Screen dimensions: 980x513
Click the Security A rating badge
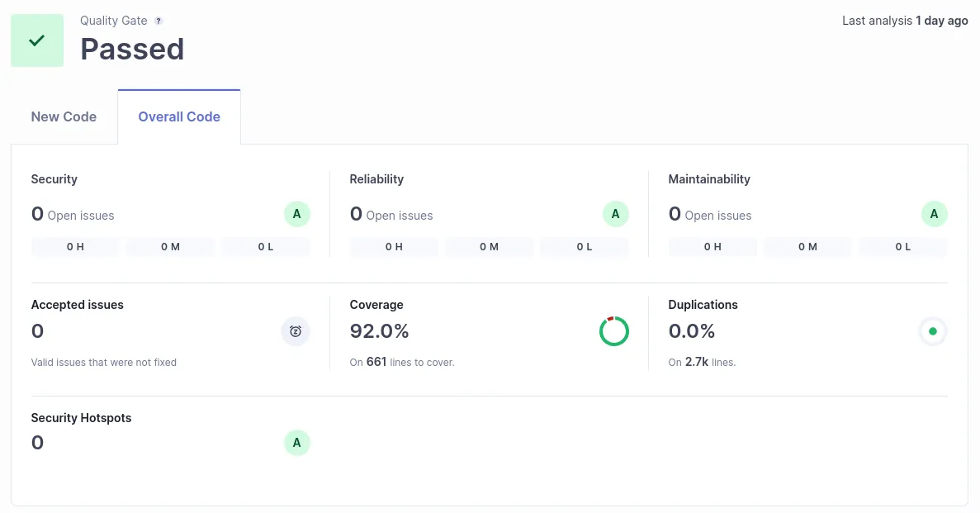coord(297,214)
